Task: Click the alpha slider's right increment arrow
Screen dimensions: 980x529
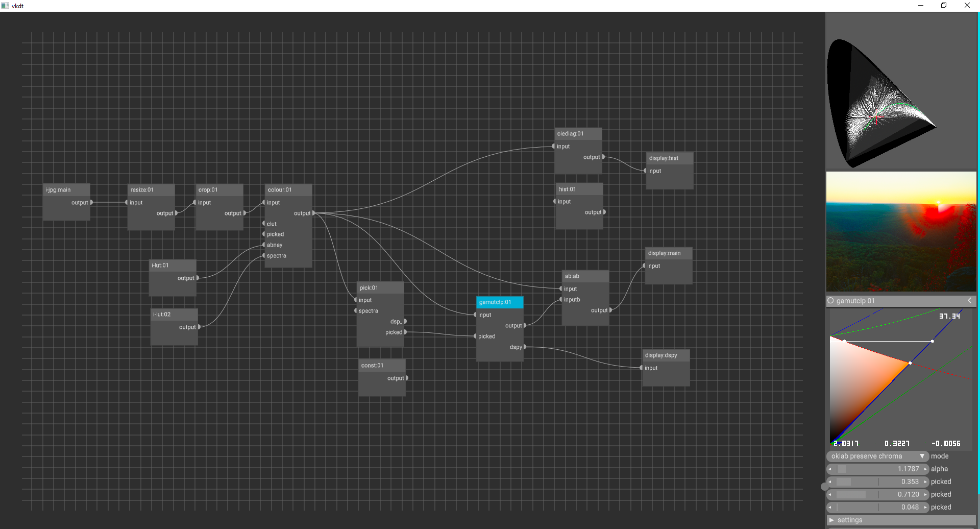Action: point(925,469)
